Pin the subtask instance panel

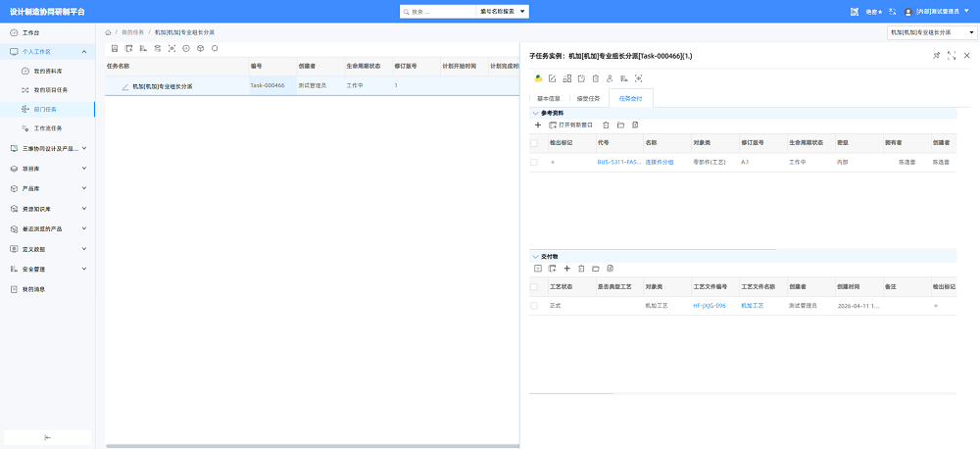936,56
